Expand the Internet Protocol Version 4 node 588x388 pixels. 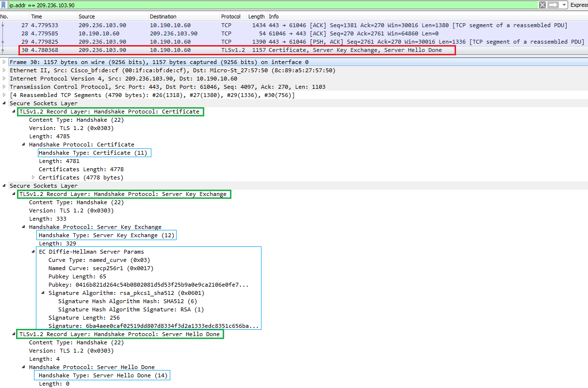coord(4,78)
